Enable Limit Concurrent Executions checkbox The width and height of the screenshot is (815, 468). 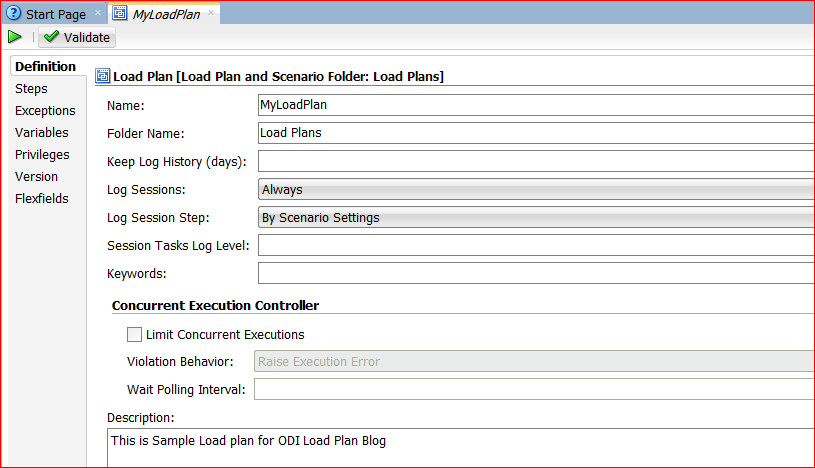click(x=134, y=335)
